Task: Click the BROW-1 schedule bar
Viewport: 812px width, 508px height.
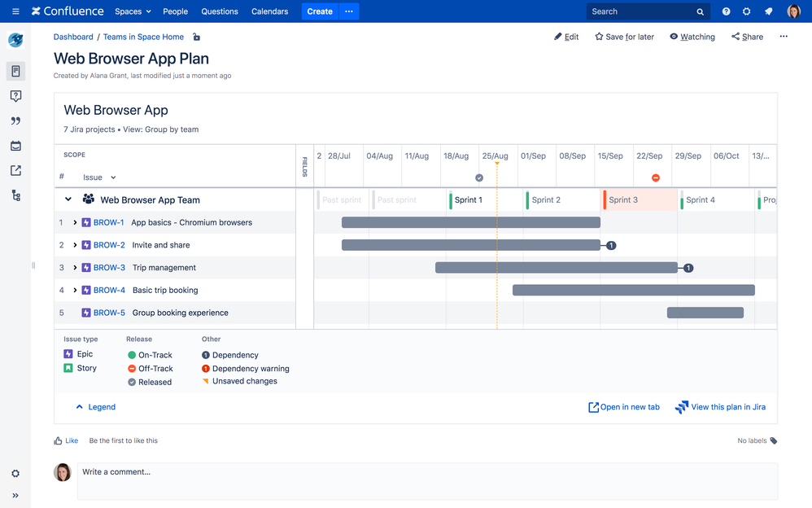Action: [471, 222]
